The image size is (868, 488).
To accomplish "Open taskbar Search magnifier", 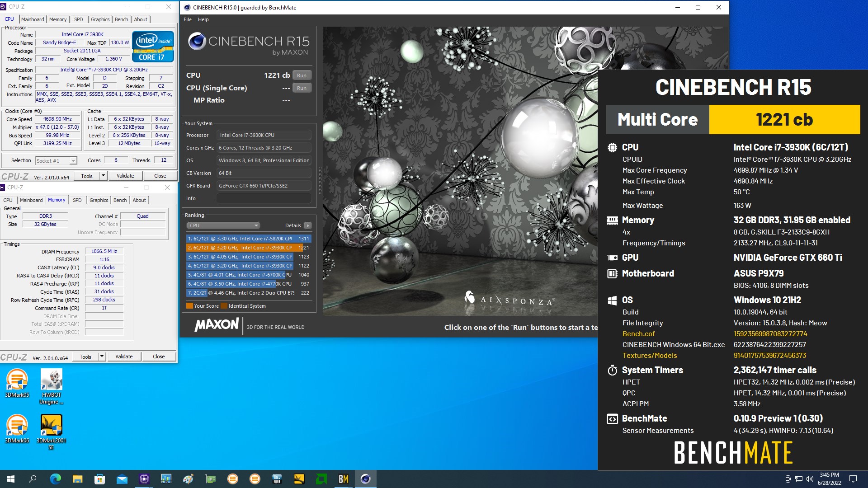I will click(x=33, y=479).
